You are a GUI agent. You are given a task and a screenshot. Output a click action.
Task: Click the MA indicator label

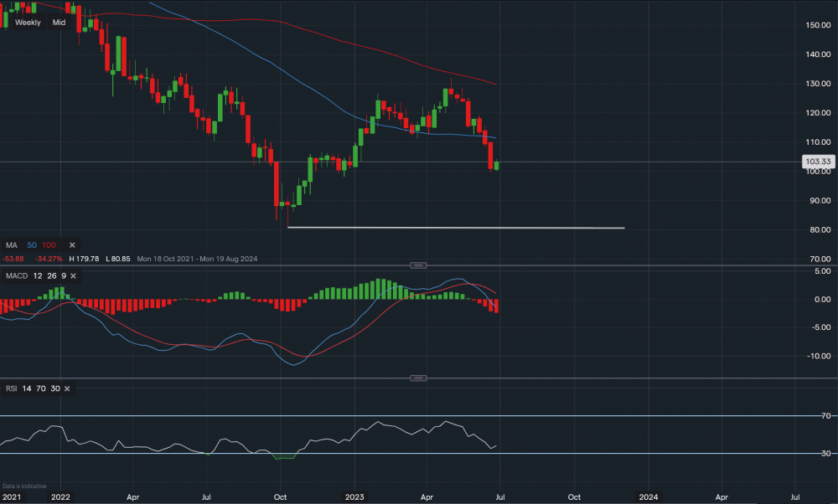click(x=10, y=244)
